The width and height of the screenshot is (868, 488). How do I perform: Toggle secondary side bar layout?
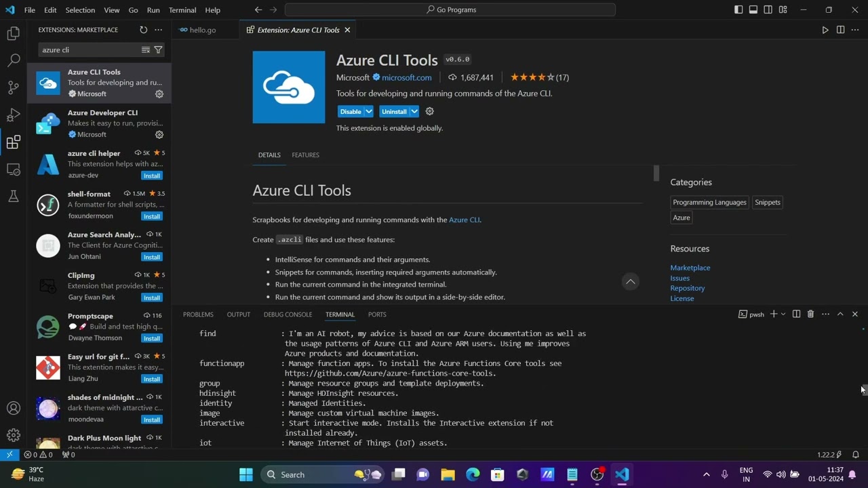pyautogui.click(x=768, y=9)
